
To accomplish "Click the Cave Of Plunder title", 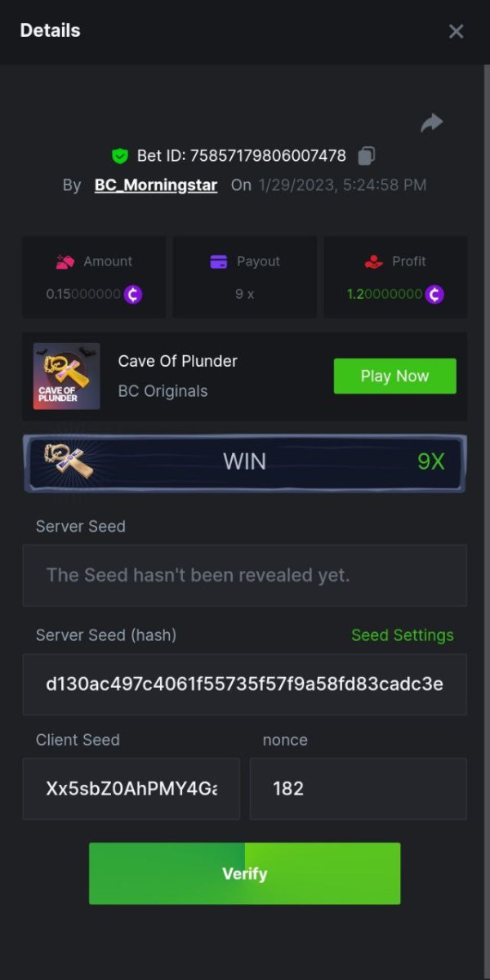I will tap(178, 361).
